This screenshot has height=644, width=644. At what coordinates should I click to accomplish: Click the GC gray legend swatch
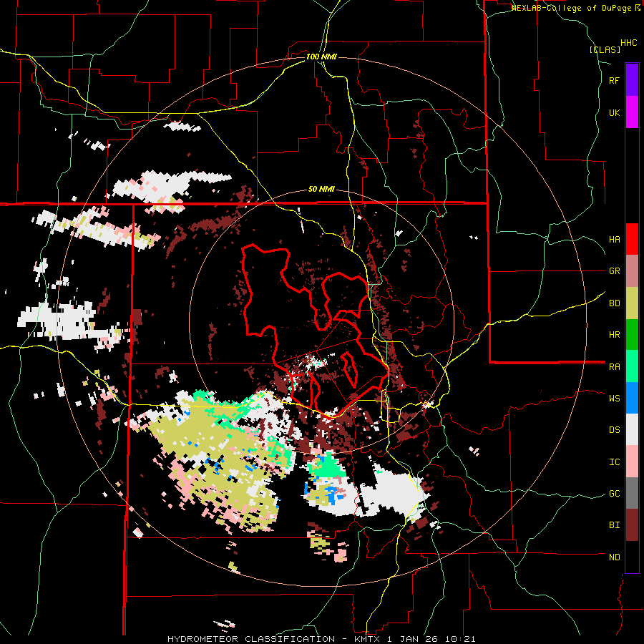pos(632,493)
